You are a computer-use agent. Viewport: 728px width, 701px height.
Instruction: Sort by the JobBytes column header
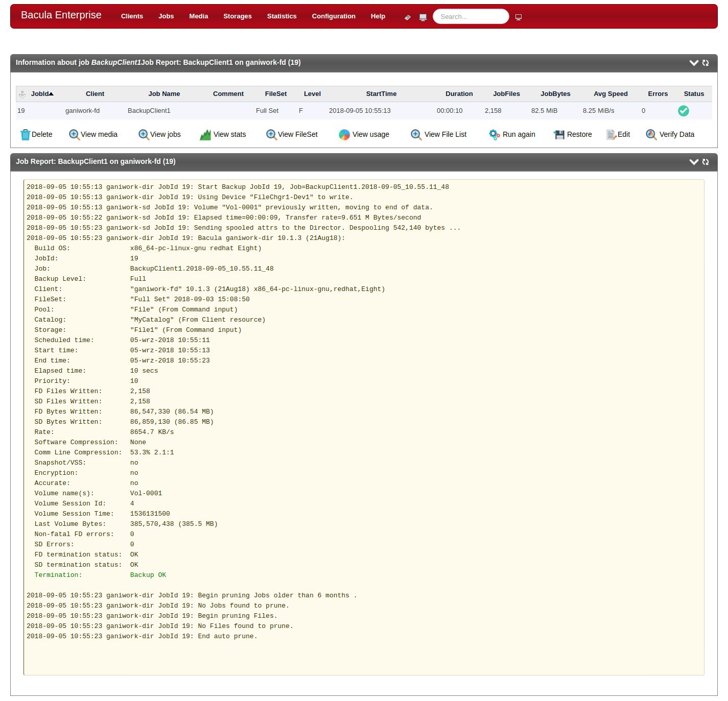point(555,94)
